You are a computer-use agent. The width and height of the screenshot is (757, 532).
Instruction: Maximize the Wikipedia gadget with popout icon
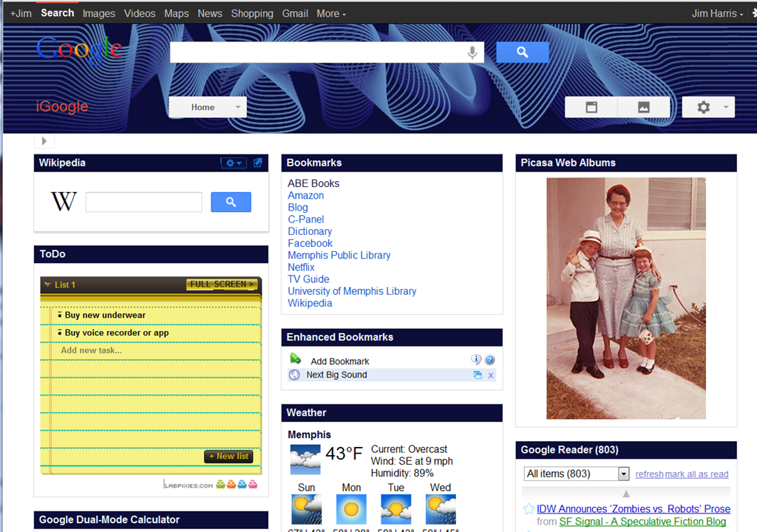[x=258, y=163]
